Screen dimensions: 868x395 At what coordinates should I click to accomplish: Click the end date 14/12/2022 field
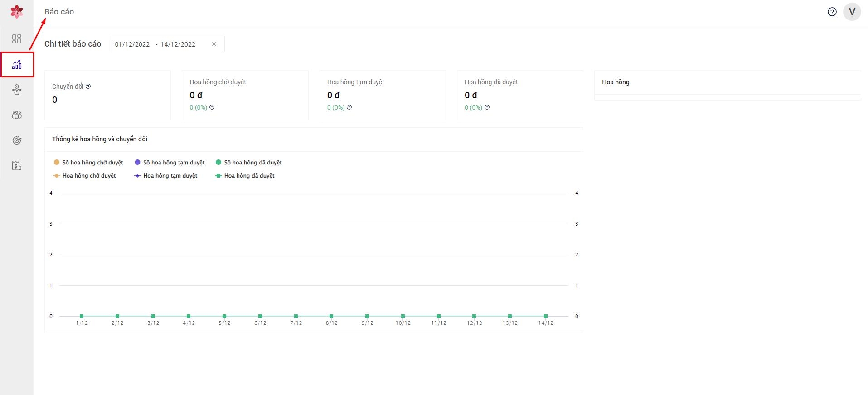pos(178,44)
